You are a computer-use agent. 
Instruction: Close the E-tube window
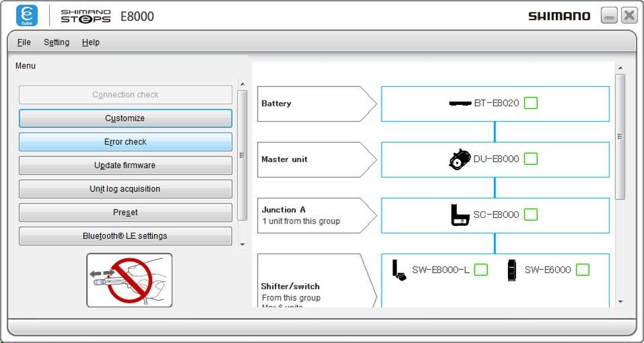click(x=629, y=15)
